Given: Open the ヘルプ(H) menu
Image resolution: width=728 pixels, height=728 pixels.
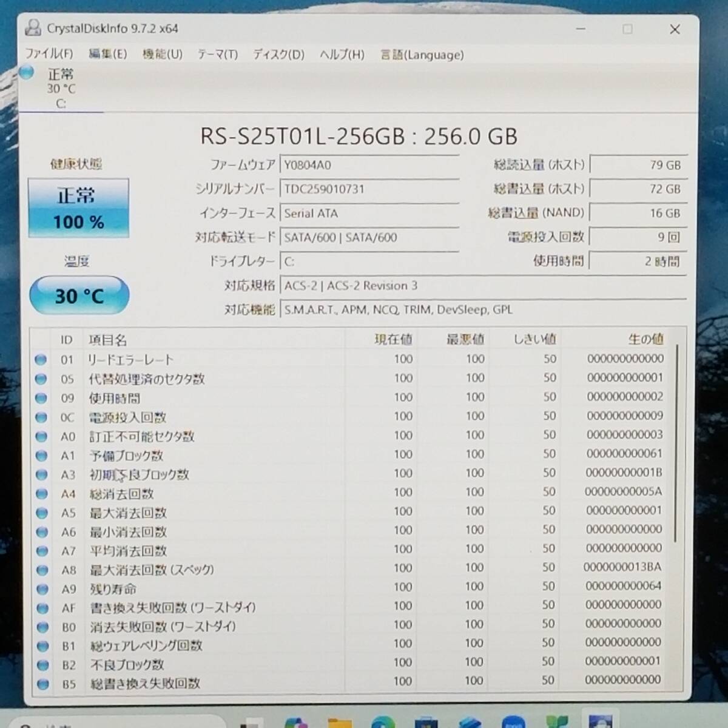Looking at the screenshot, I should (342, 55).
